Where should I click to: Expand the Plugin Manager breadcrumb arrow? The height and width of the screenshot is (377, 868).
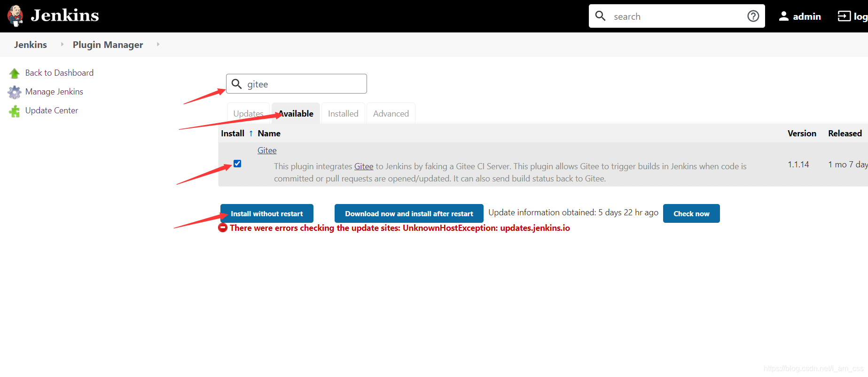pyautogui.click(x=158, y=44)
